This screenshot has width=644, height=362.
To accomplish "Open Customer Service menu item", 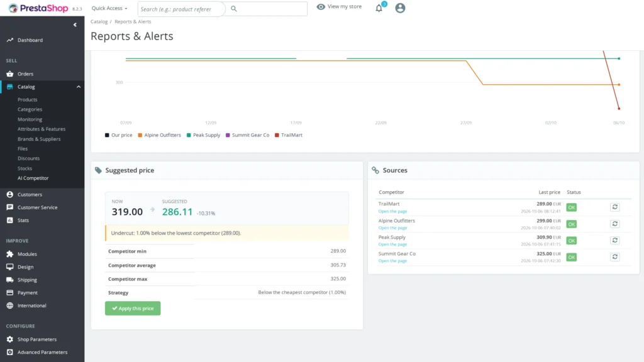I will (37, 207).
